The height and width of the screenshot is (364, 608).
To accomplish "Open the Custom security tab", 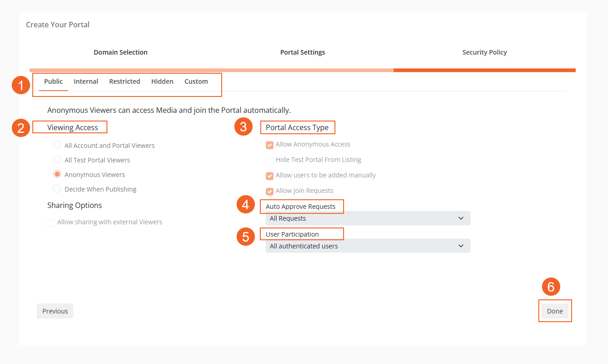I will (x=196, y=81).
